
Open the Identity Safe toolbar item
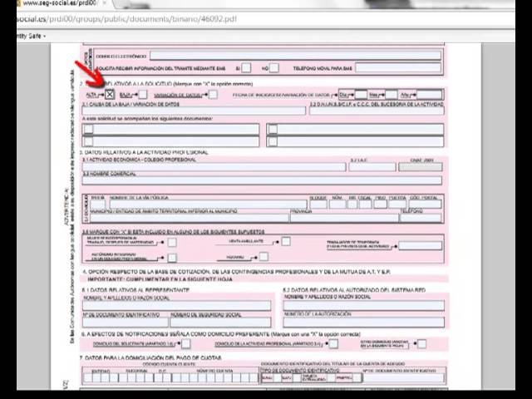pos(23,36)
